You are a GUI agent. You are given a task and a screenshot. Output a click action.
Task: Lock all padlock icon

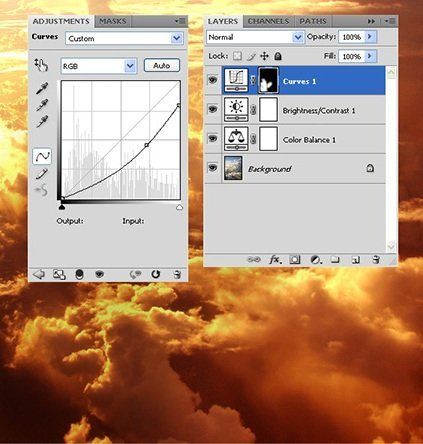pyautogui.click(x=278, y=56)
